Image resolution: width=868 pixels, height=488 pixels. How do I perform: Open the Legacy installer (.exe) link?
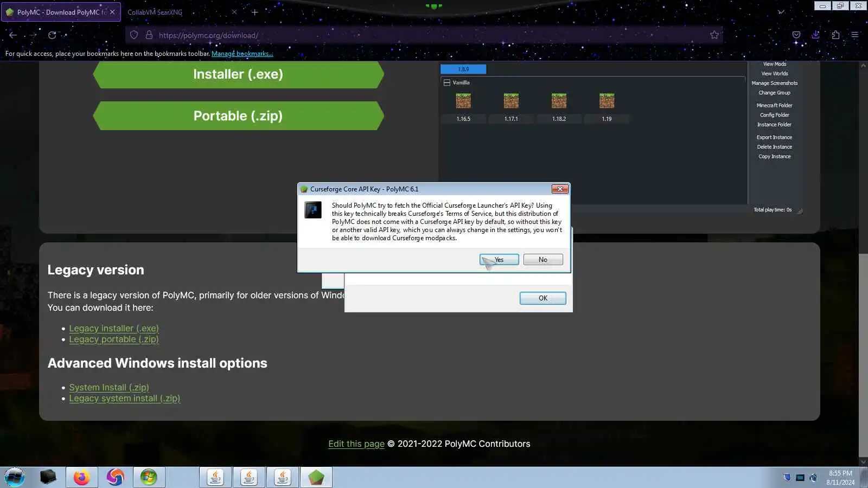114,328
